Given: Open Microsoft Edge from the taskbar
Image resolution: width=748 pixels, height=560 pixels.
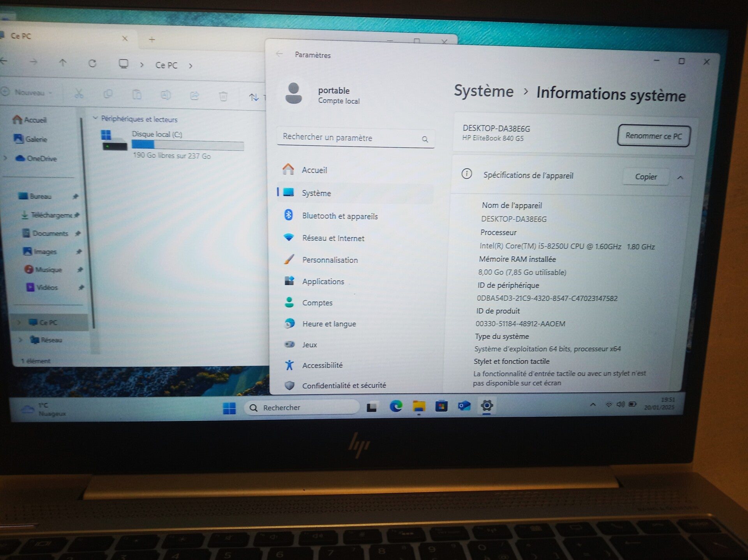Looking at the screenshot, I should pos(396,407).
